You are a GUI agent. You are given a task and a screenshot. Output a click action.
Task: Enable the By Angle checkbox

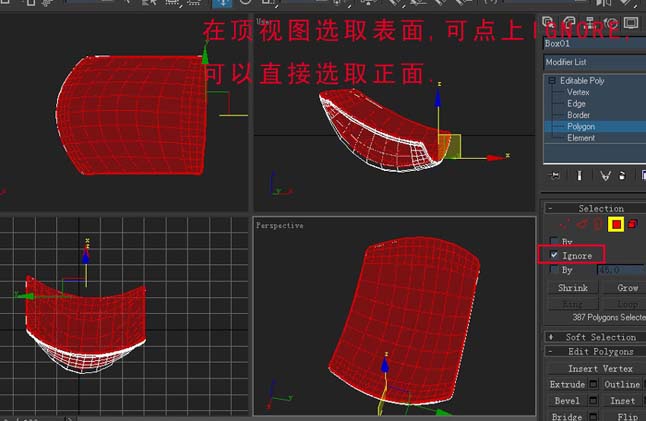click(x=554, y=269)
